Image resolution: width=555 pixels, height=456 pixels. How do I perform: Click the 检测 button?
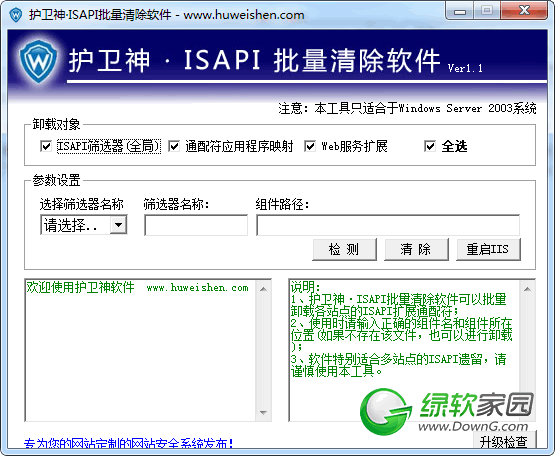point(344,249)
